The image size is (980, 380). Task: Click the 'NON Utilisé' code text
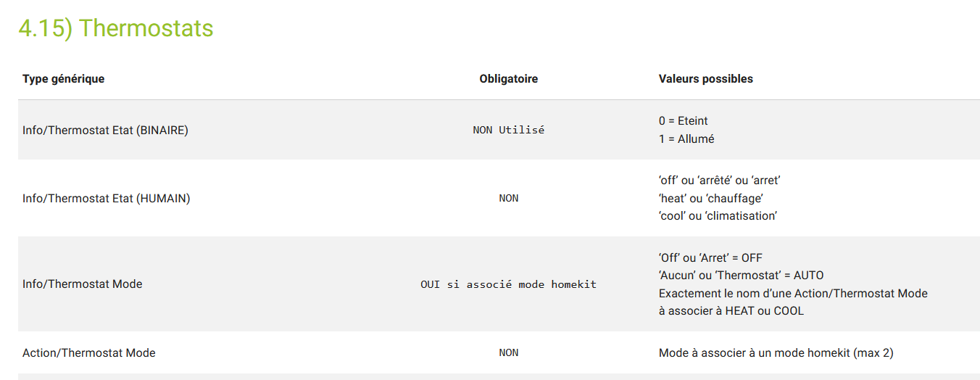coord(509,131)
